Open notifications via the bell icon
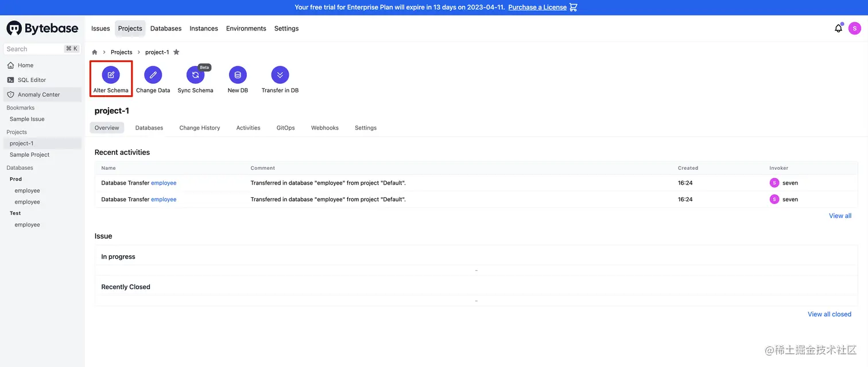 tap(838, 28)
